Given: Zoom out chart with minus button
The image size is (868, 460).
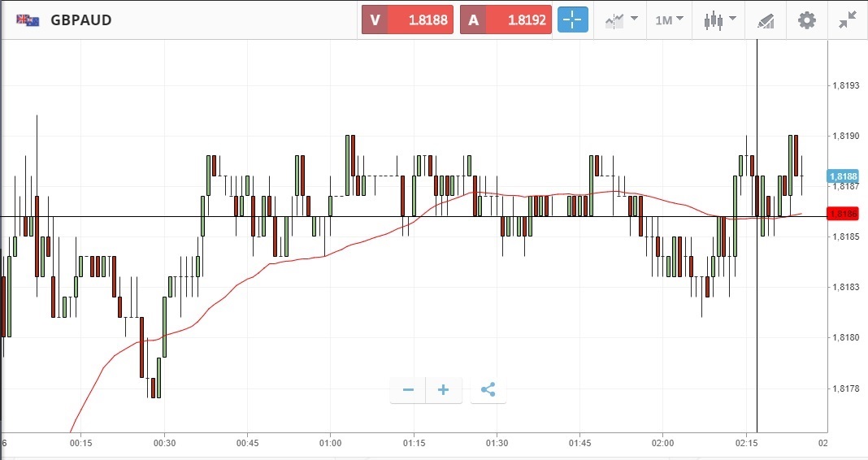Looking at the screenshot, I should point(408,390).
